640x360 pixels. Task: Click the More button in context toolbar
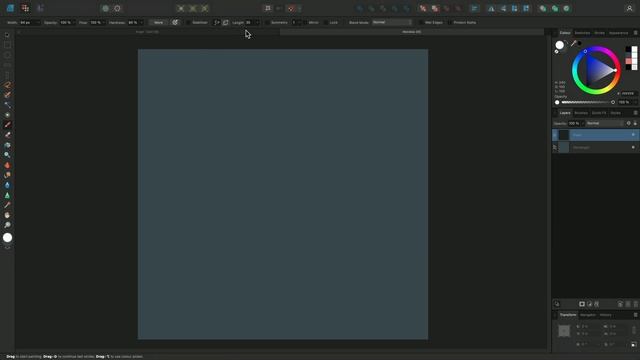click(158, 22)
